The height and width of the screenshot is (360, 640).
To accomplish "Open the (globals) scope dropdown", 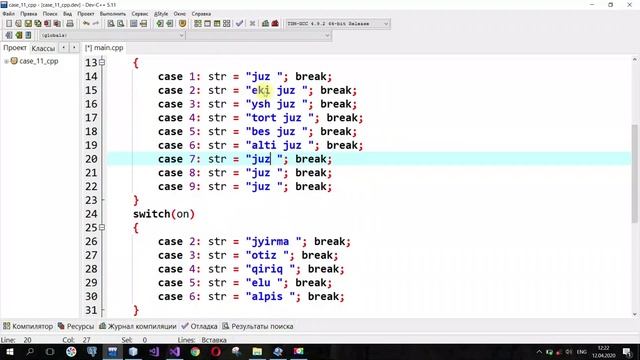I will coord(112,36).
